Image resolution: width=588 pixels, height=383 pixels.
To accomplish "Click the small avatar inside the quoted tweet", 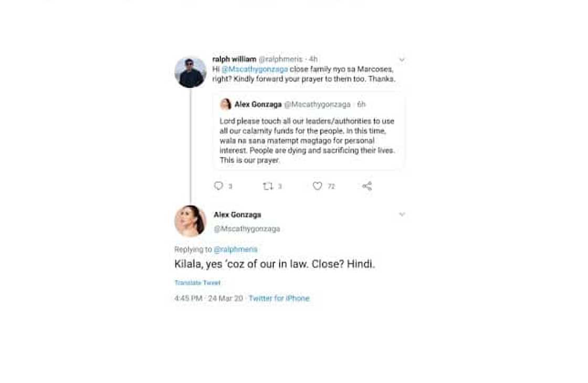I will click(225, 104).
